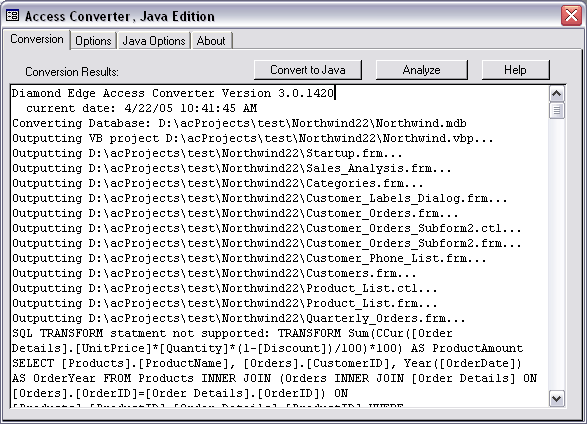The image size is (587, 424).
Task: Click the Startup.frm output line
Action: (207, 153)
